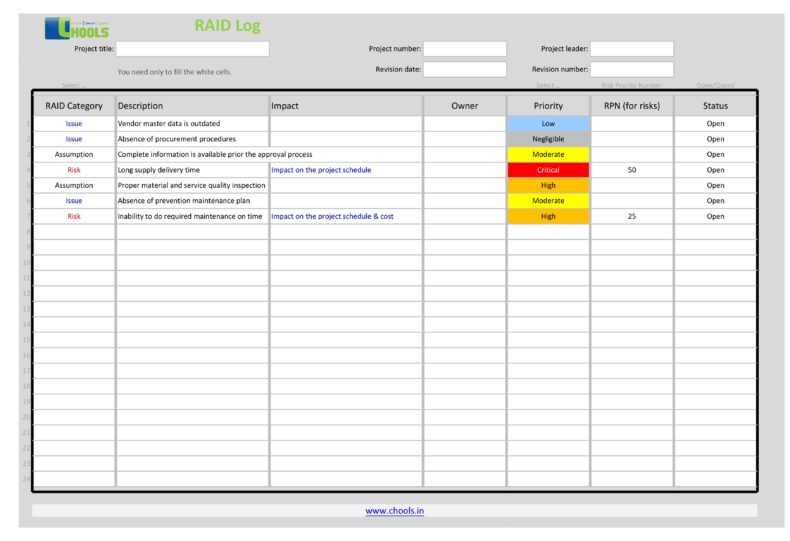Screen dimensions: 790x541
Task: Select the RAID Category column header
Action: (x=74, y=106)
